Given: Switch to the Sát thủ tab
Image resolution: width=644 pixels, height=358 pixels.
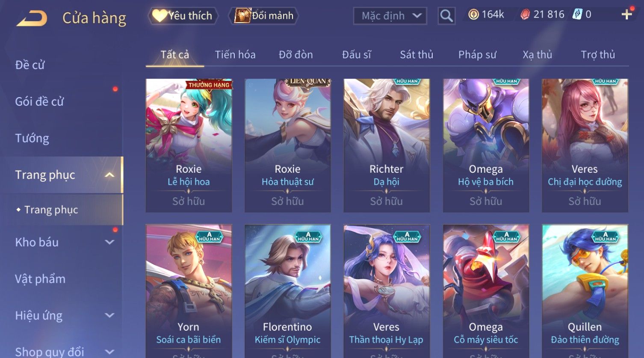Looking at the screenshot, I should pos(417,55).
